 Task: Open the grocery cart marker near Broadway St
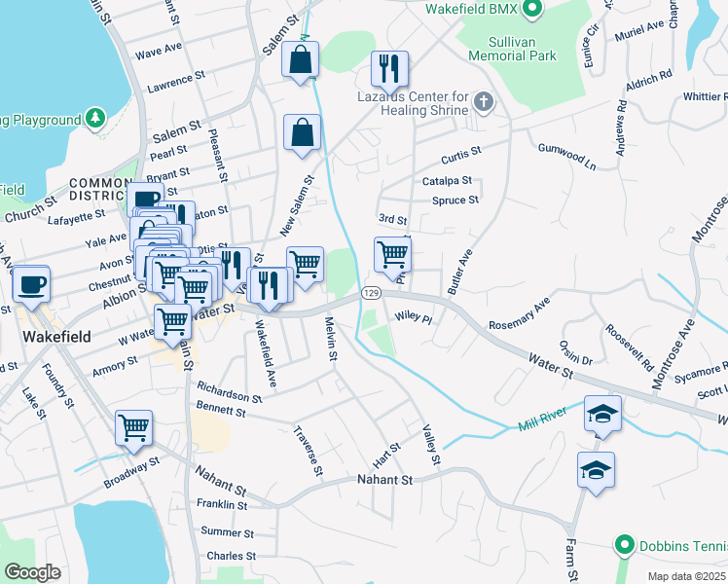pos(134,428)
